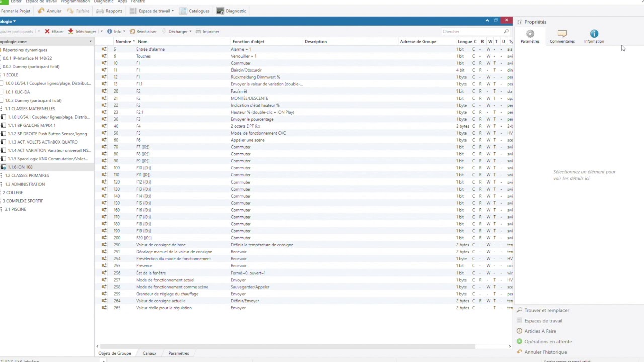
Task: Open the Paramètres gear tab in Propriétés
Action: [530, 37]
